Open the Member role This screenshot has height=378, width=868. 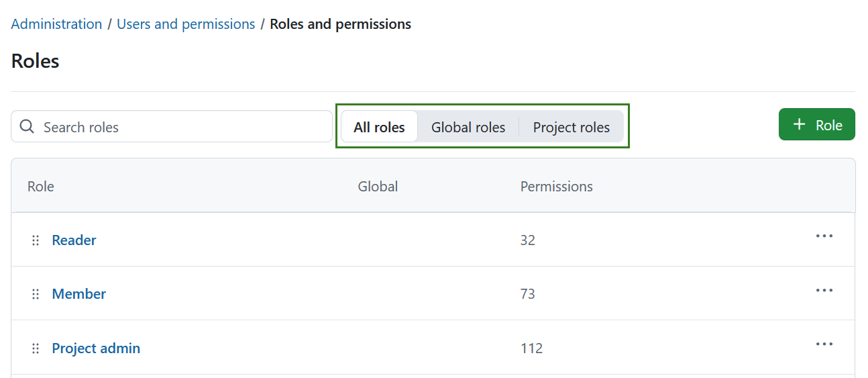[78, 294]
